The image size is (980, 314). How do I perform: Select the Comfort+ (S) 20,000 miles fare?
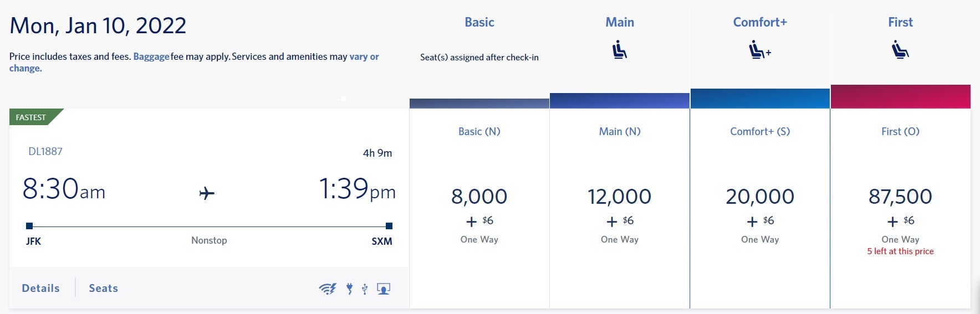click(x=760, y=208)
